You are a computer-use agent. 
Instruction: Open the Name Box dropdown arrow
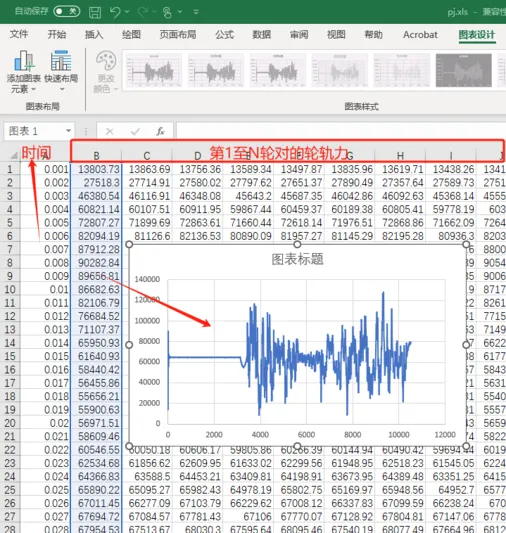[69, 131]
